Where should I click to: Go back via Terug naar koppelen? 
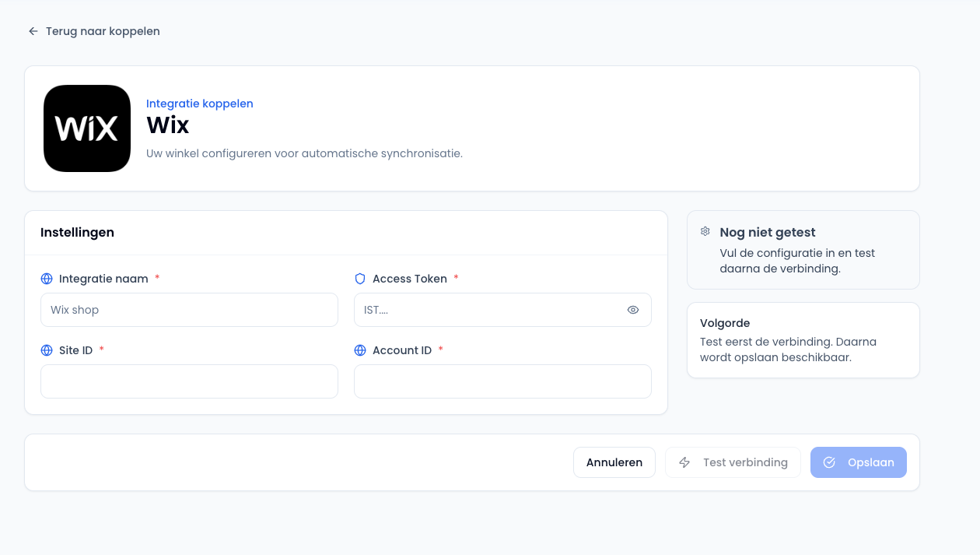click(94, 31)
